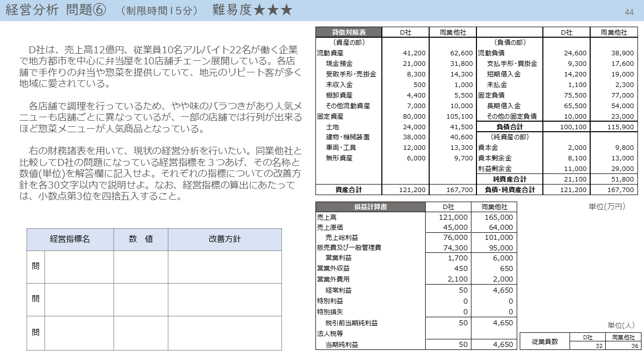The width and height of the screenshot is (644, 362).
Task: Select the D社 column header in the balance sheet
Action: point(405,31)
